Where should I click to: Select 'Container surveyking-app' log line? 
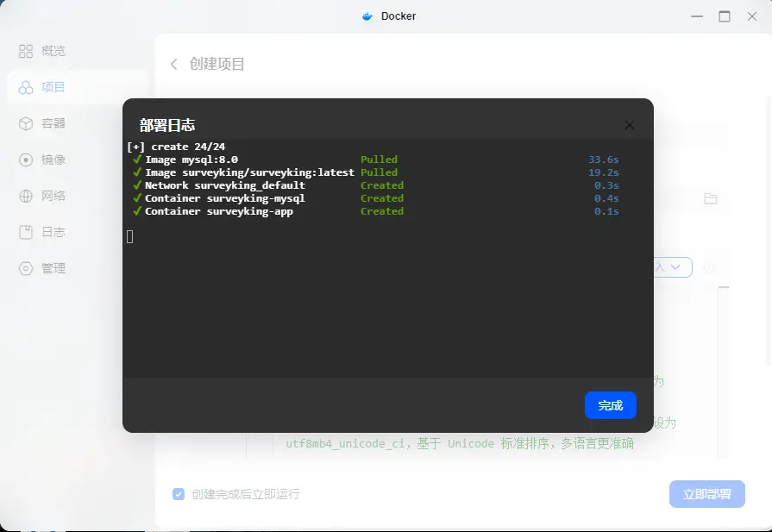tap(218, 211)
